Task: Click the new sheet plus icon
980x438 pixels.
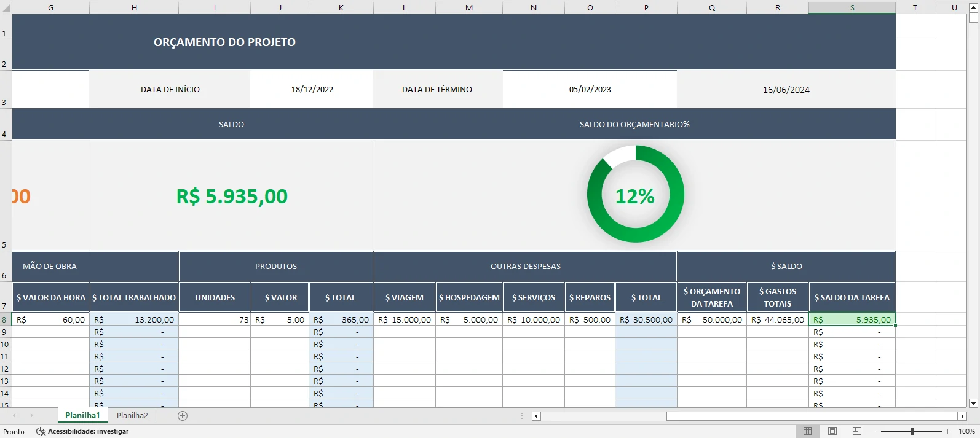Action: (x=183, y=416)
